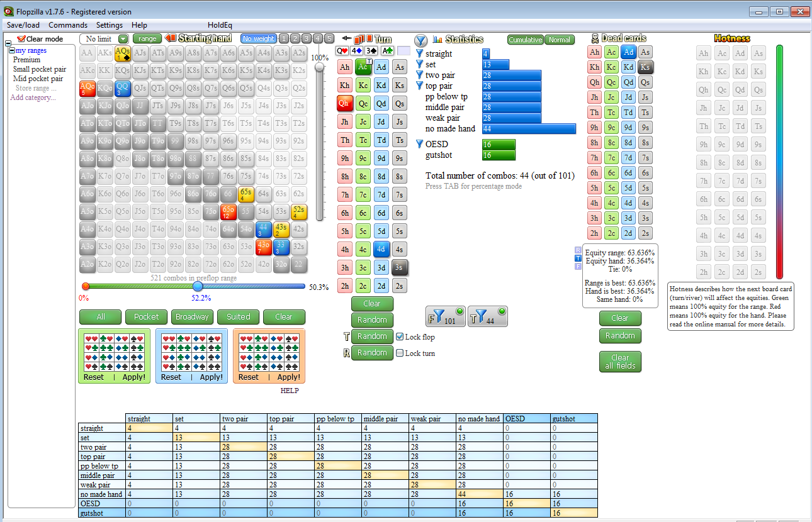812x522 pixels.
Task: Select the Ac card in the board selector
Action: pos(363,67)
